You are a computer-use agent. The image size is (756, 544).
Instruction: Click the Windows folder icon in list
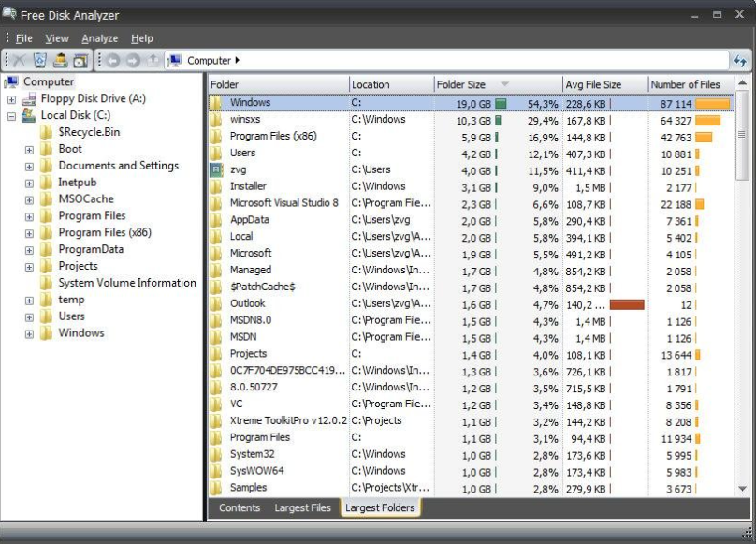click(216, 103)
